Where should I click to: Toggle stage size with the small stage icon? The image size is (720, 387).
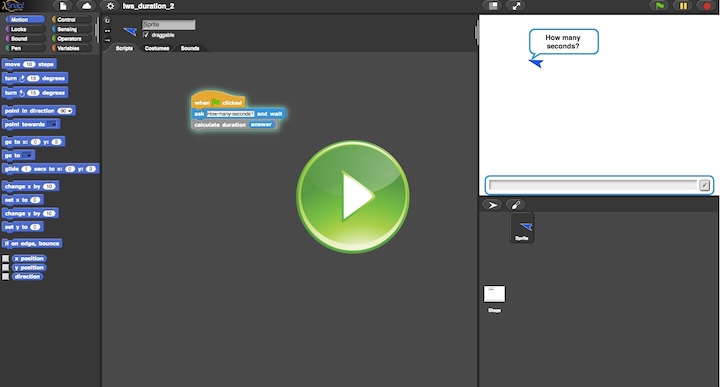[493, 6]
